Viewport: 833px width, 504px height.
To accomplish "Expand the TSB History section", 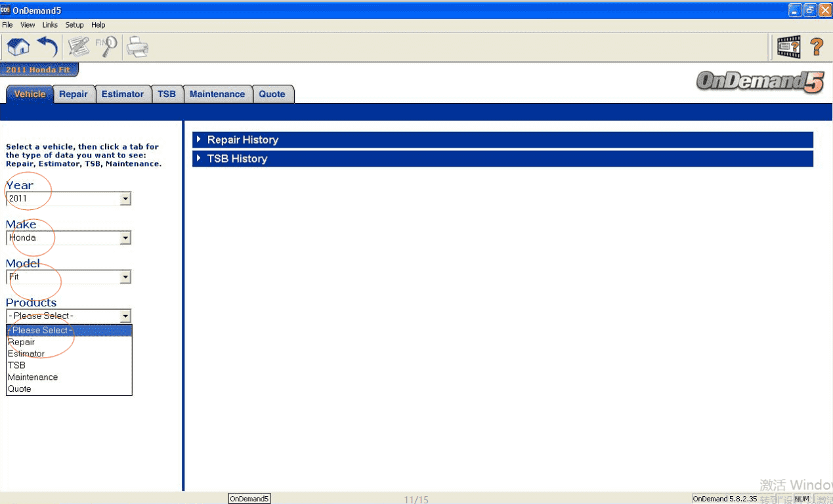I will click(503, 159).
